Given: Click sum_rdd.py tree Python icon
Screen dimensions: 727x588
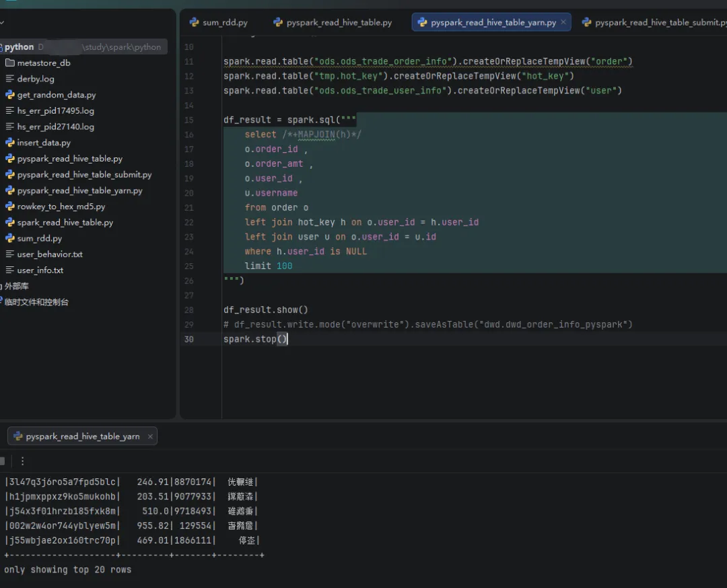Looking at the screenshot, I should click(9, 238).
